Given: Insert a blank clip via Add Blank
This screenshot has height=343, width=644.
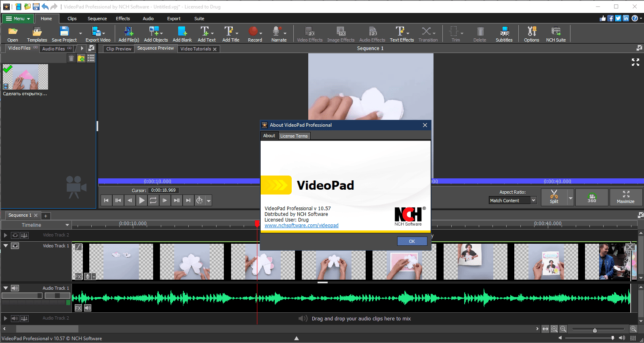Looking at the screenshot, I should (x=182, y=34).
